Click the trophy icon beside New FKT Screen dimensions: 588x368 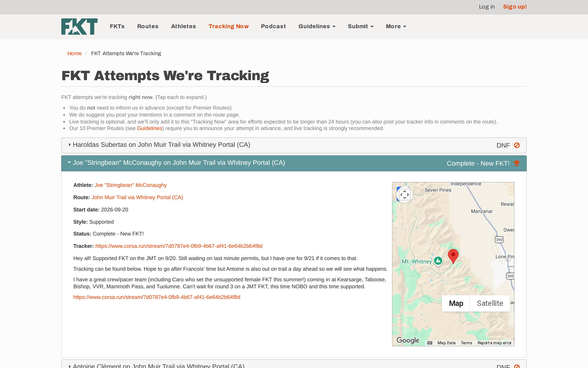pyautogui.click(x=517, y=163)
